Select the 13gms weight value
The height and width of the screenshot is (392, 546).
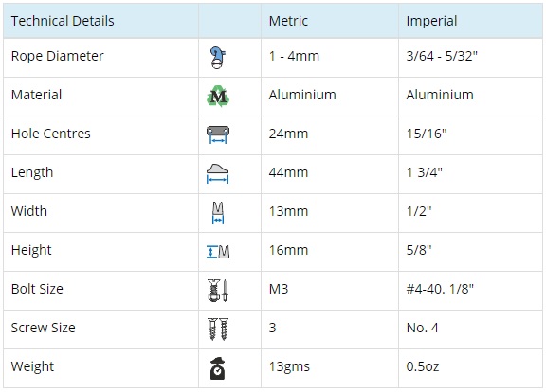tap(289, 366)
